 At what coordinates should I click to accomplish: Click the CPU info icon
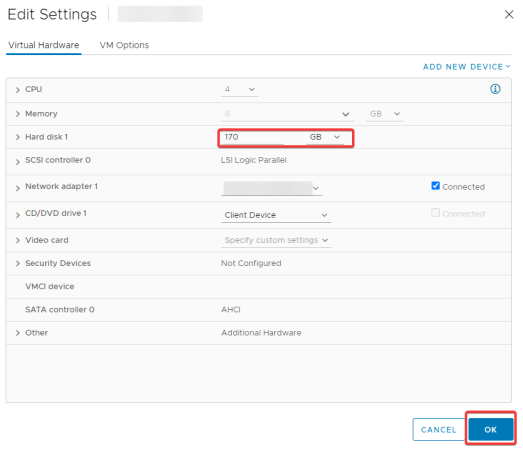(495, 89)
